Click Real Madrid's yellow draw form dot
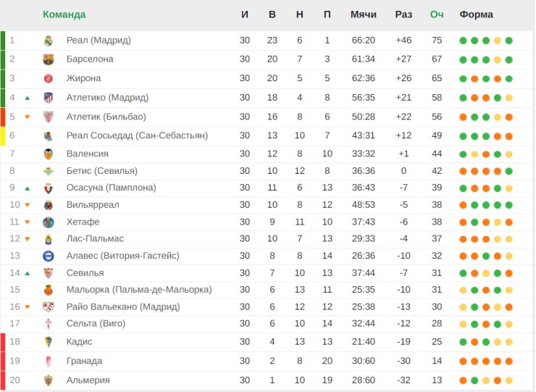Image resolution: width=536 pixels, height=392 pixels. click(x=498, y=41)
